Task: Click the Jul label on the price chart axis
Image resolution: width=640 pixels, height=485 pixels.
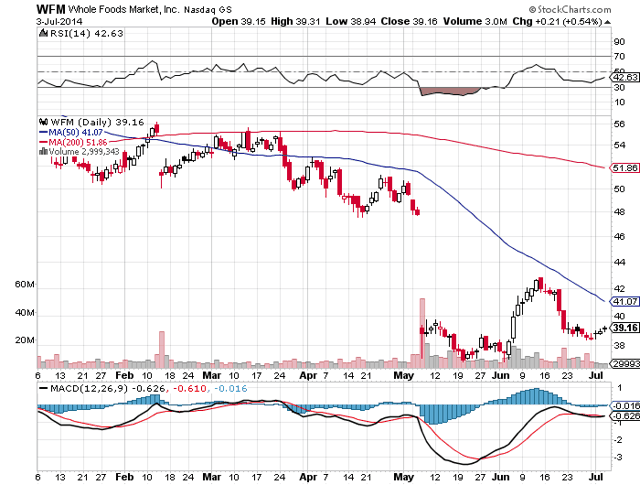Action: tap(596, 376)
